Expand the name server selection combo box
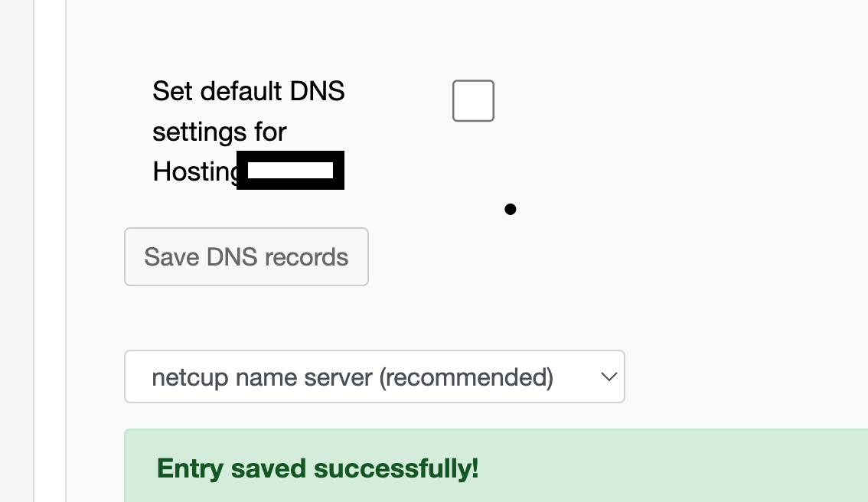Screen dimensions: 868x502 [375, 376]
